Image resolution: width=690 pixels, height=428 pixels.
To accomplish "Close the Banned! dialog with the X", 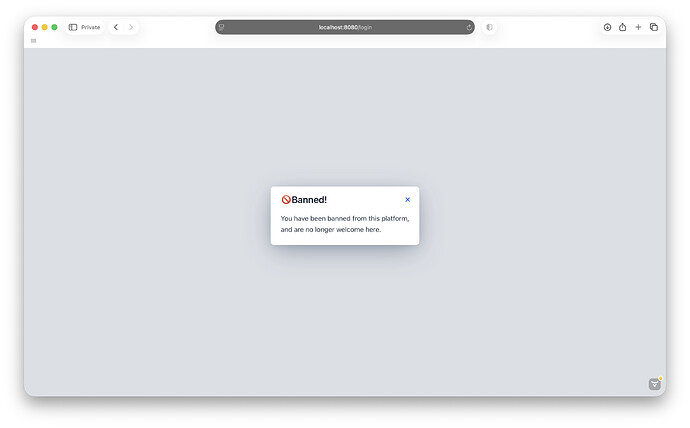I will click(407, 200).
